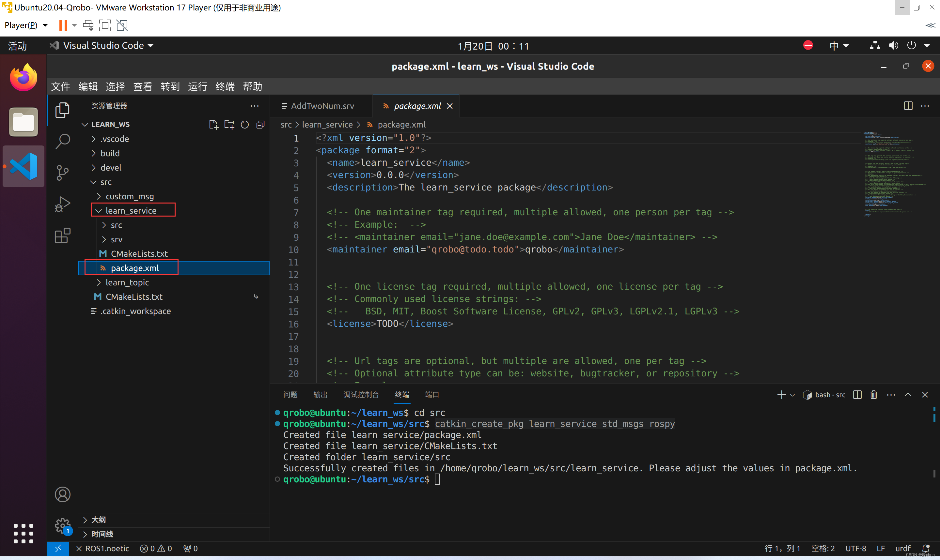Open the 编辑 menu
Screen dimensions: 940x560
tap(88, 87)
